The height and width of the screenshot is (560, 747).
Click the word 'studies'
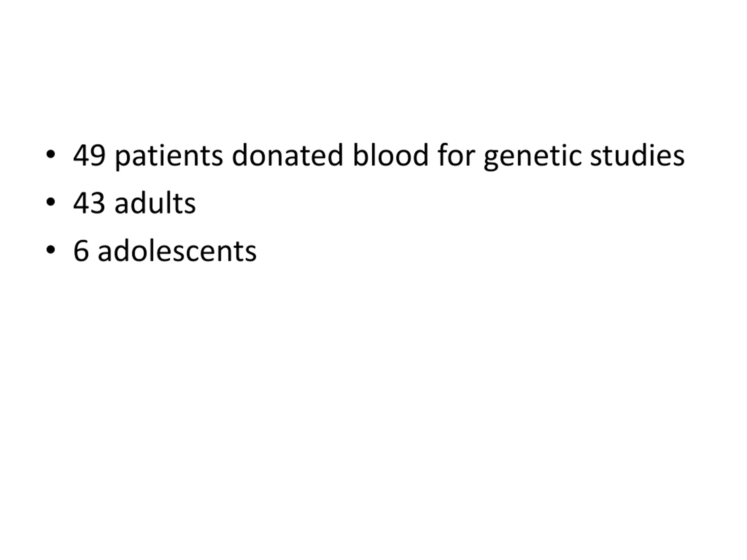[x=637, y=155]
